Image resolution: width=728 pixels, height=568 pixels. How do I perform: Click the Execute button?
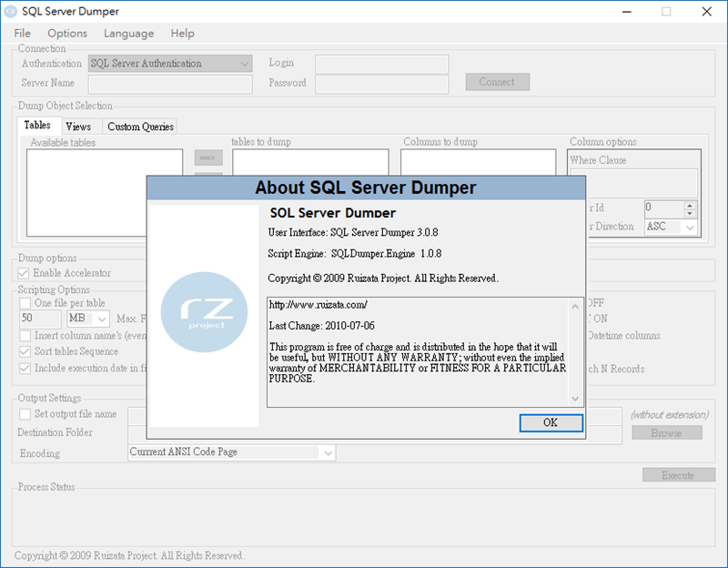(678, 475)
